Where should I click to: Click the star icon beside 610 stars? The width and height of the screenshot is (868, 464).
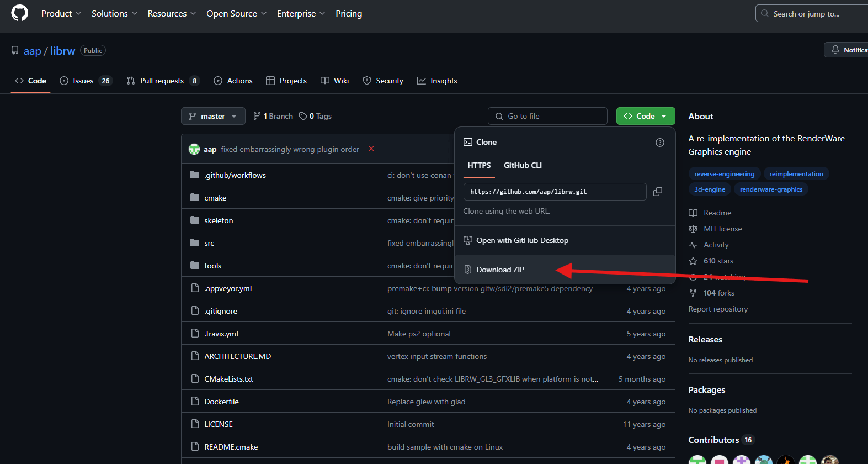tap(693, 261)
